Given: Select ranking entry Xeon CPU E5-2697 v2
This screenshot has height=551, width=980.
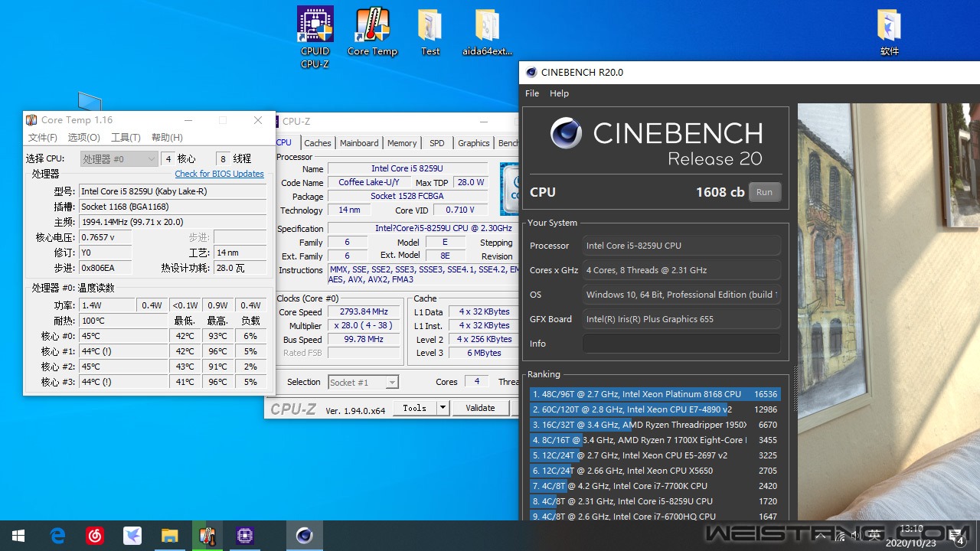Looking at the screenshot, I should pos(655,455).
